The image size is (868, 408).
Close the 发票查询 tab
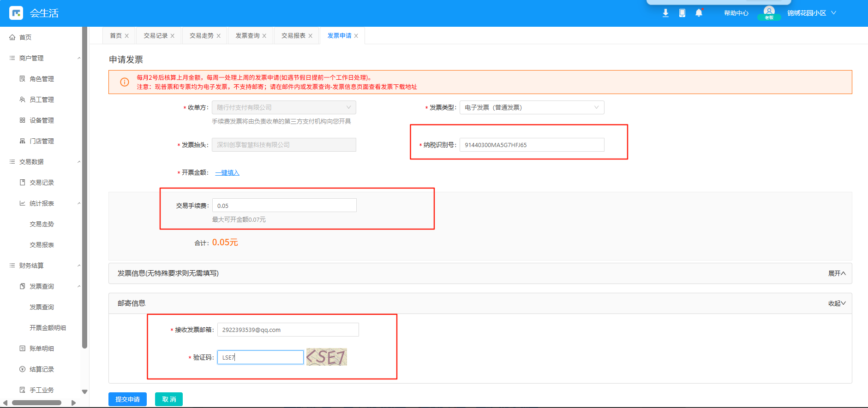coord(264,36)
